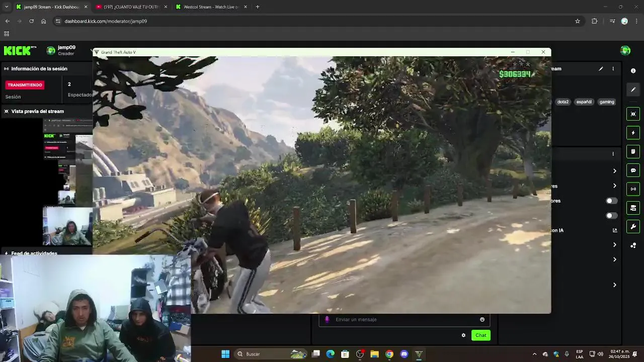Open a new Chrome tab

coord(258,7)
